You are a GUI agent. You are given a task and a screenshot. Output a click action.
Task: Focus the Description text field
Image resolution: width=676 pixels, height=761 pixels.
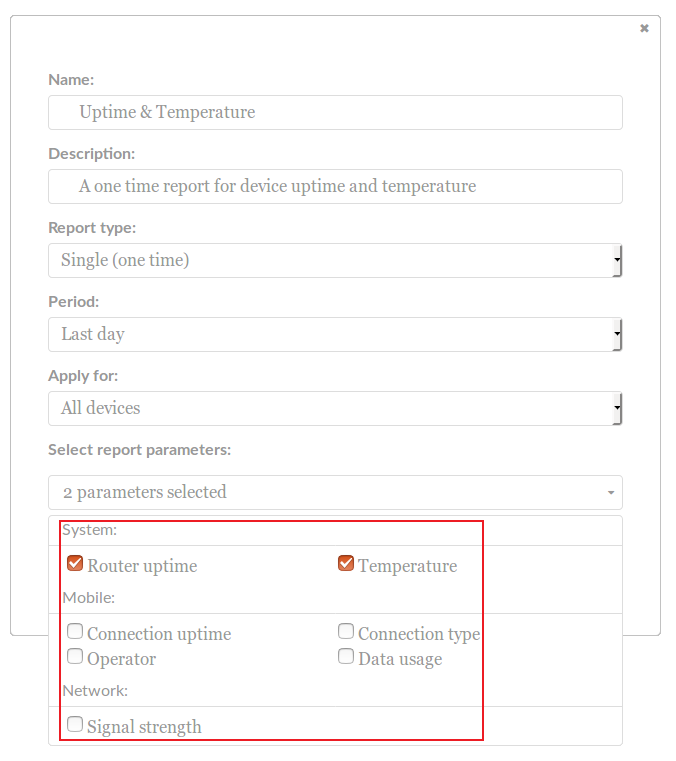point(335,186)
